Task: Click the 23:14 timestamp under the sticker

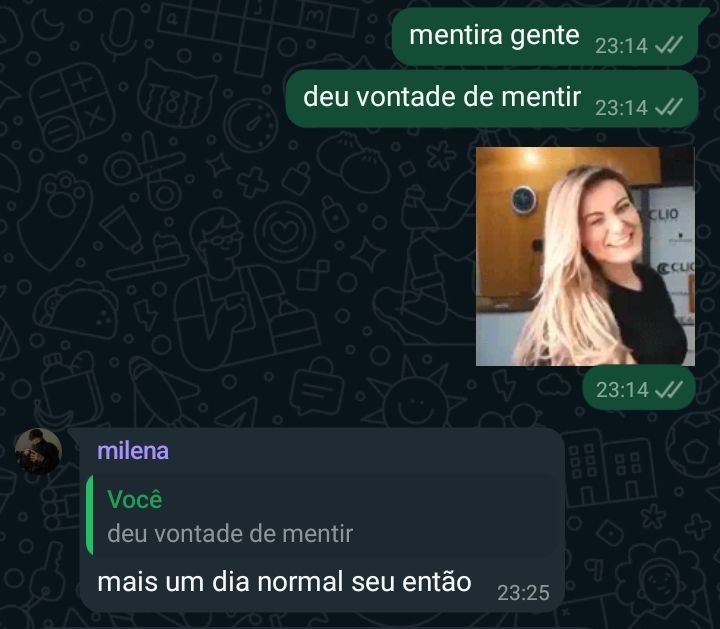Action: [622, 390]
